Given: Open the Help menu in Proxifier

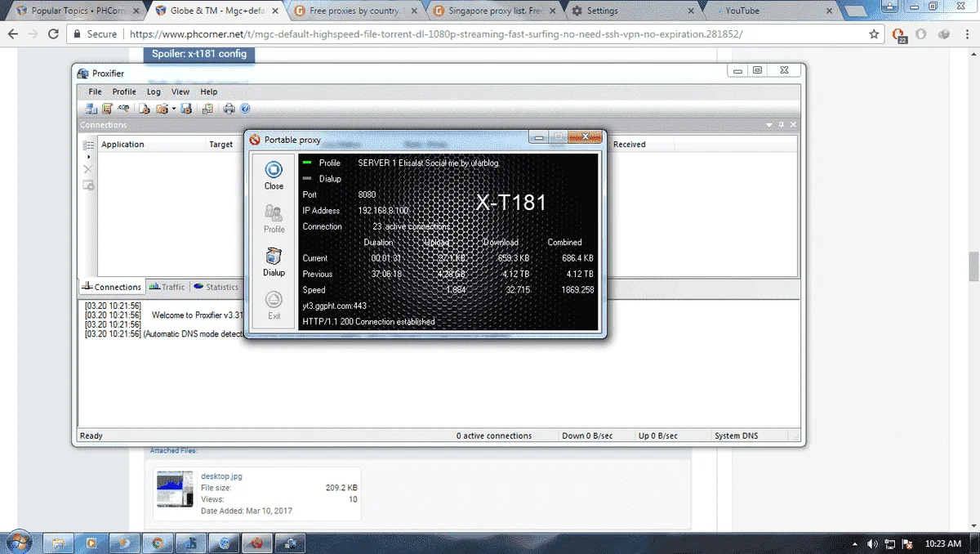Looking at the screenshot, I should click(x=209, y=92).
